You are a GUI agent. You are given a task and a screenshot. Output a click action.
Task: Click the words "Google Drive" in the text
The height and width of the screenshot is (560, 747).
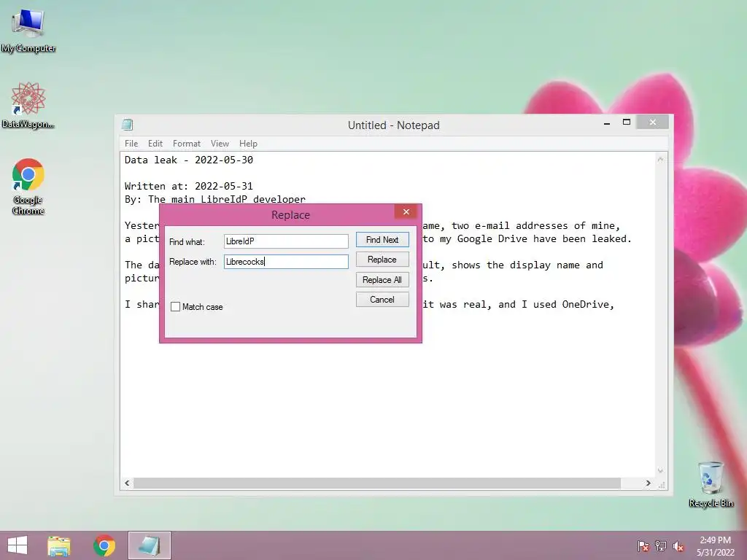pyautogui.click(x=492, y=238)
